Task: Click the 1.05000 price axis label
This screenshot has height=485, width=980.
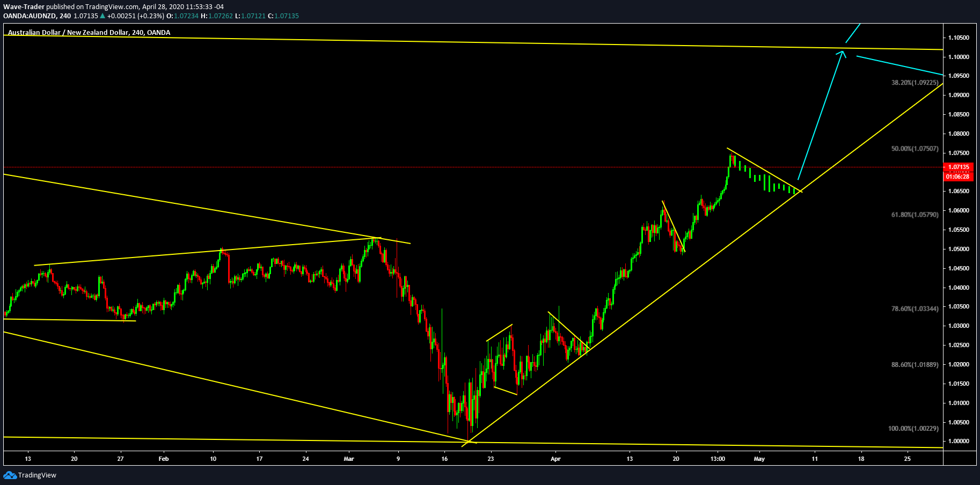Action: [959, 249]
